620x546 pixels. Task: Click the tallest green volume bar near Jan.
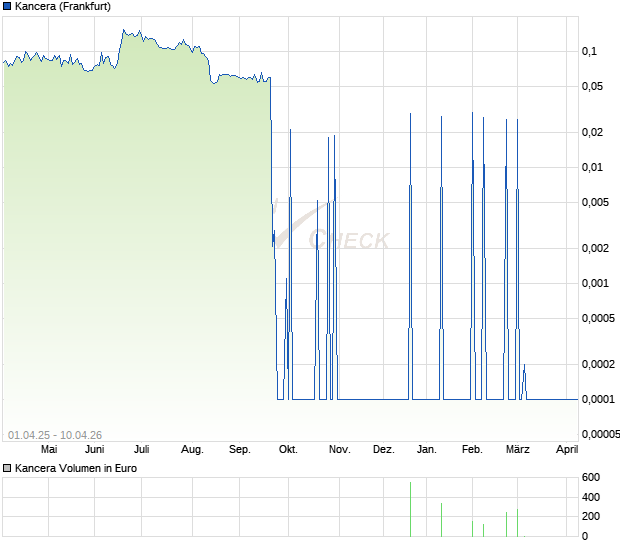click(410, 509)
